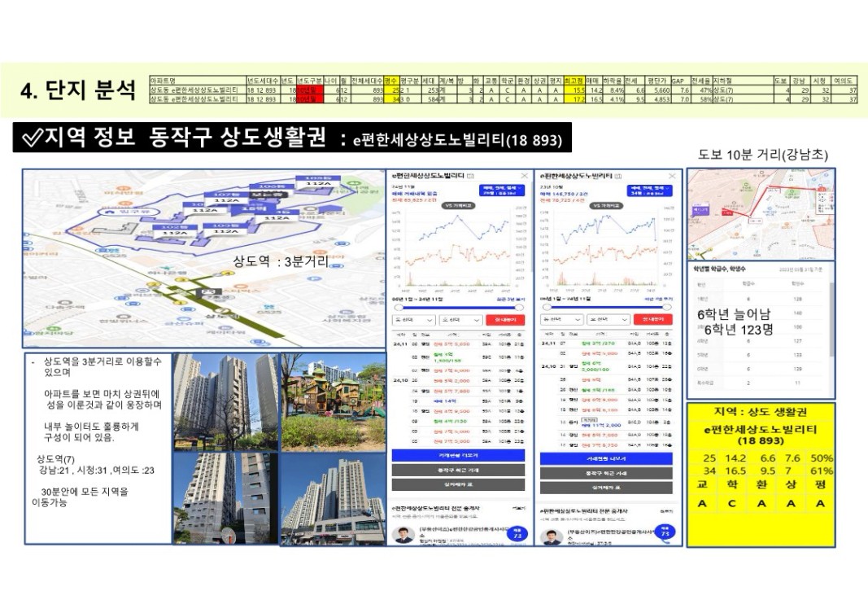This screenshot has width=868, height=613.
Task: Click the walking-route map to 강남초
Action: [x=761, y=214]
